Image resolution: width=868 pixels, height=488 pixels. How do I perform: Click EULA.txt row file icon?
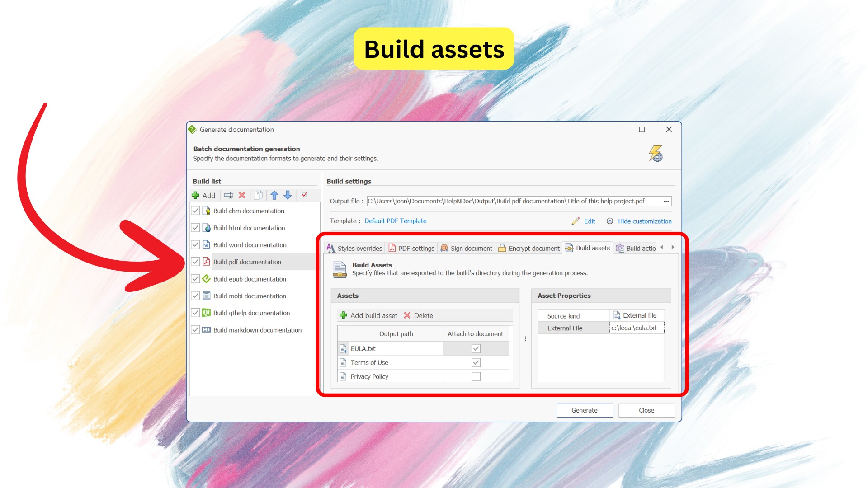[x=343, y=348]
